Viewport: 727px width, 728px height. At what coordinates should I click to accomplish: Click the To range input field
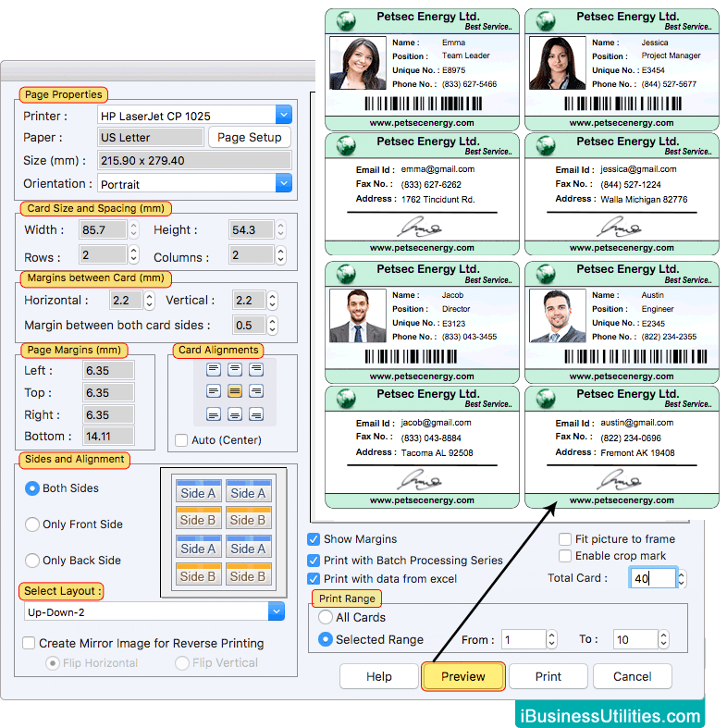[x=635, y=639]
